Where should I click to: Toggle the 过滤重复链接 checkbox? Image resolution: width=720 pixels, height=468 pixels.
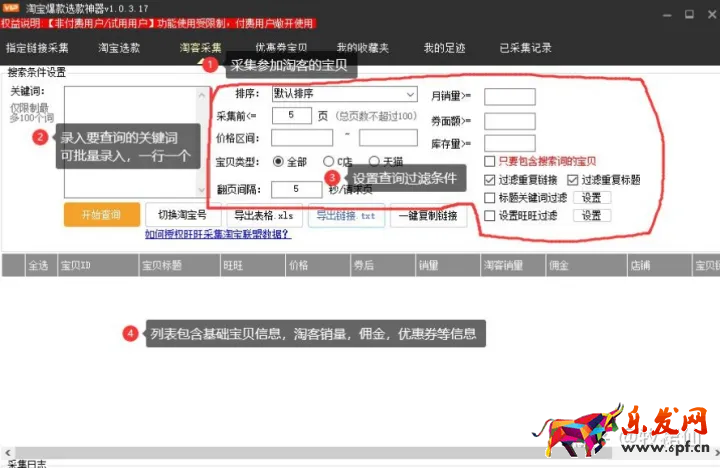point(489,180)
